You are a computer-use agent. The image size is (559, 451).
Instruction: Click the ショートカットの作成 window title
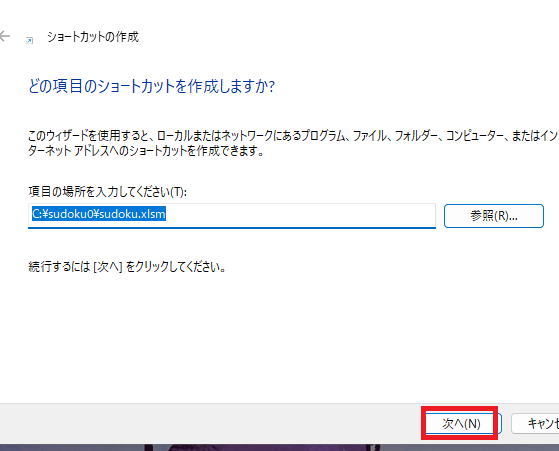(93, 37)
